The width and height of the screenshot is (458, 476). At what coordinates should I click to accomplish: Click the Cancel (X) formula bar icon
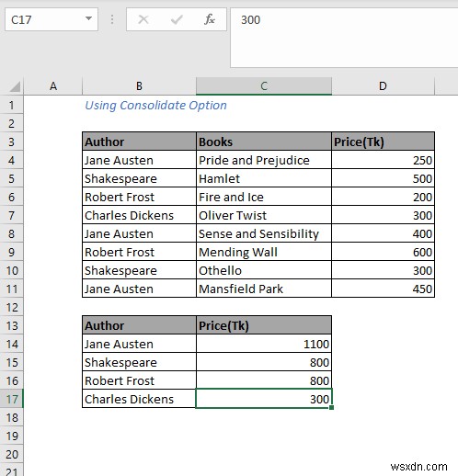tap(143, 20)
